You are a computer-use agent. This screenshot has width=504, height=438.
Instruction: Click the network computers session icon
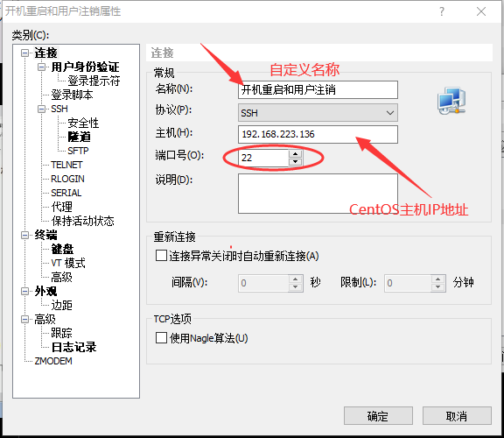pos(451,101)
